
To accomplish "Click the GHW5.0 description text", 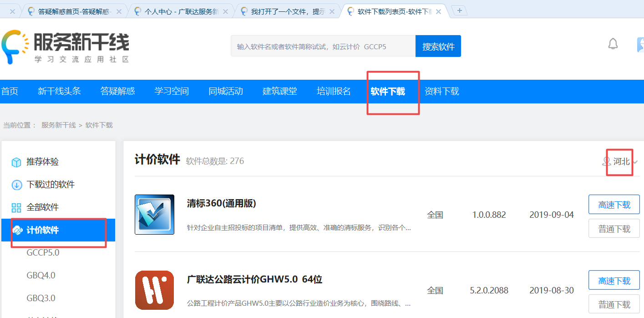I will click(x=299, y=303).
